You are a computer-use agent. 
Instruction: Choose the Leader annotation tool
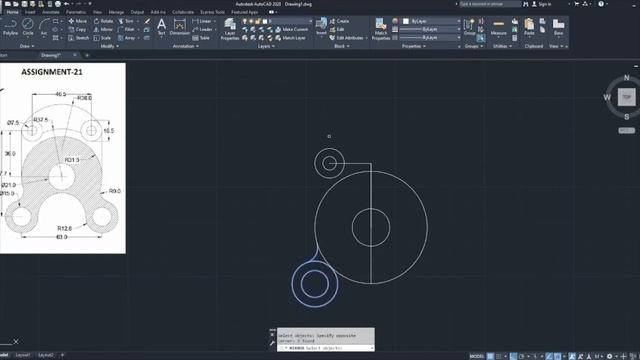[202, 29]
